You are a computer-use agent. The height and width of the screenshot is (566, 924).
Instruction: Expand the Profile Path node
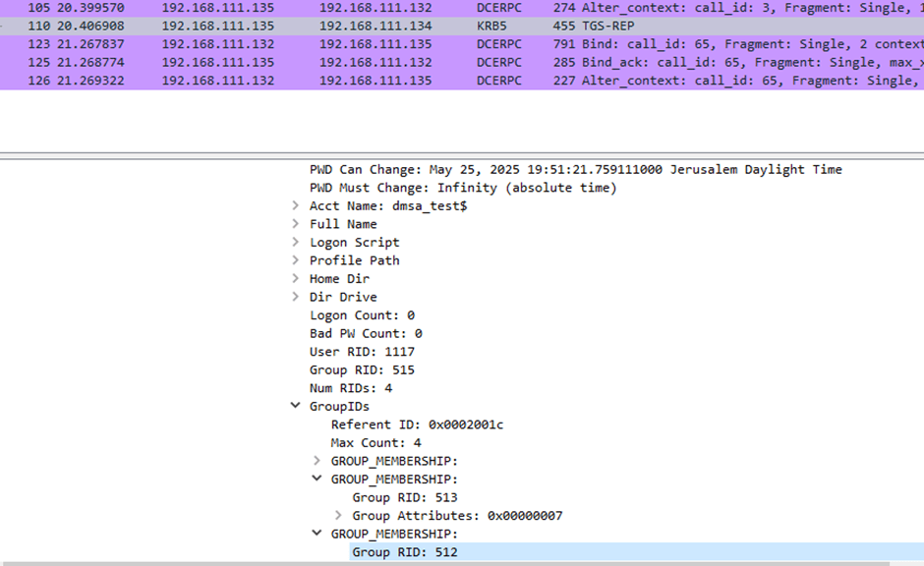[296, 260]
